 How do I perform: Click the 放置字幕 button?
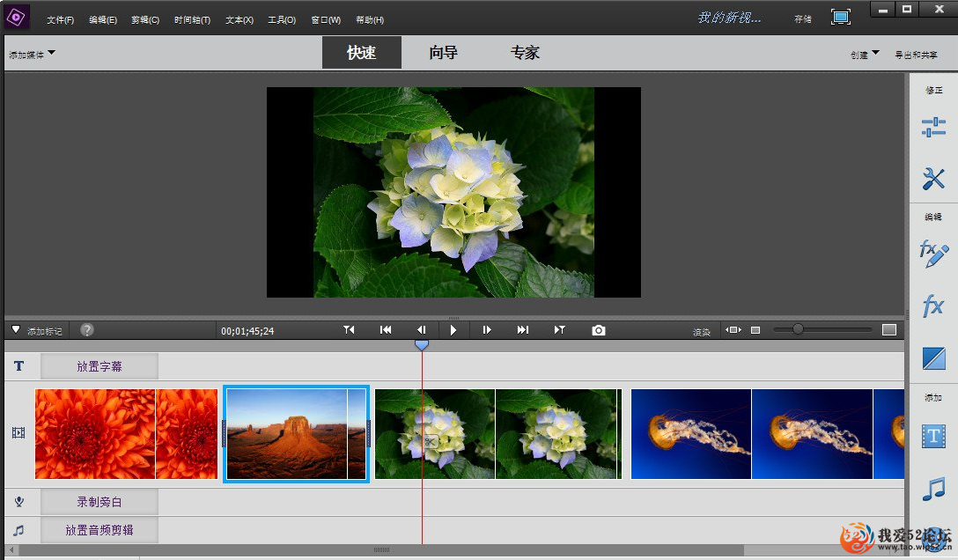pos(99,365)
